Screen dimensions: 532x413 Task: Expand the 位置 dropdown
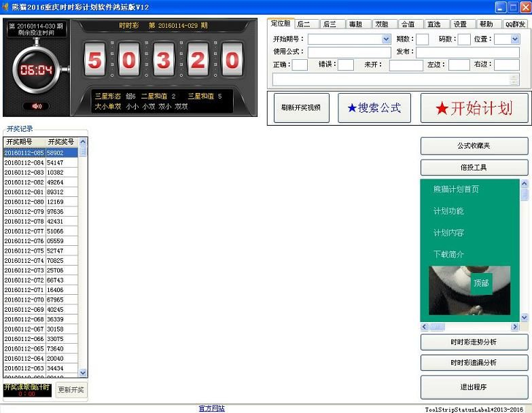pos(515,39)
